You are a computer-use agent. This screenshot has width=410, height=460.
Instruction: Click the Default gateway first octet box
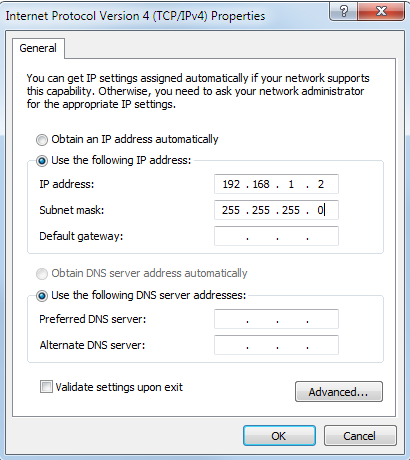click(x=231, y=236)
